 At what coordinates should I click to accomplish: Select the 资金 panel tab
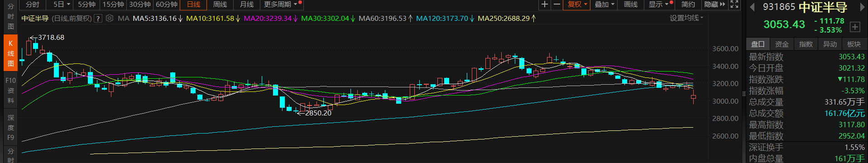(x=782, y=44)
